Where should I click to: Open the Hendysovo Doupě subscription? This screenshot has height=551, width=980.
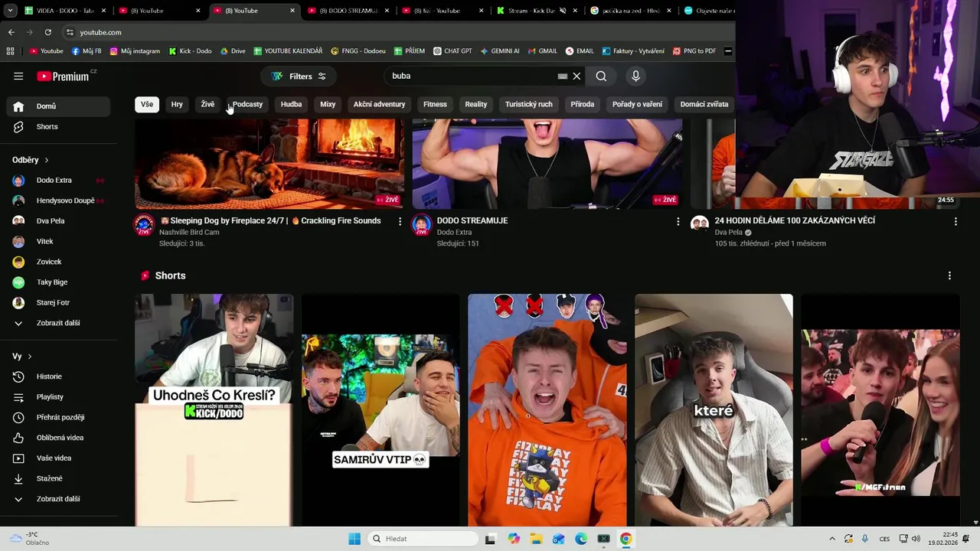58,201
